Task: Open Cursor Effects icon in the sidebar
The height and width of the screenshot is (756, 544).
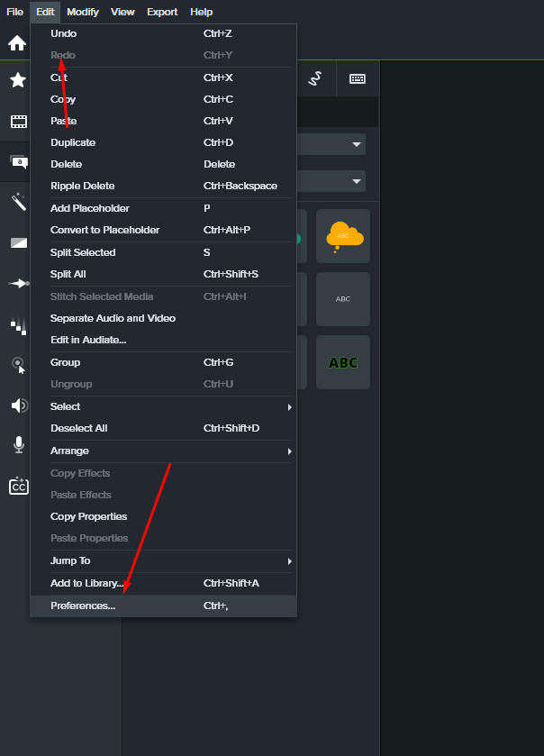Action: pos(18,364)
